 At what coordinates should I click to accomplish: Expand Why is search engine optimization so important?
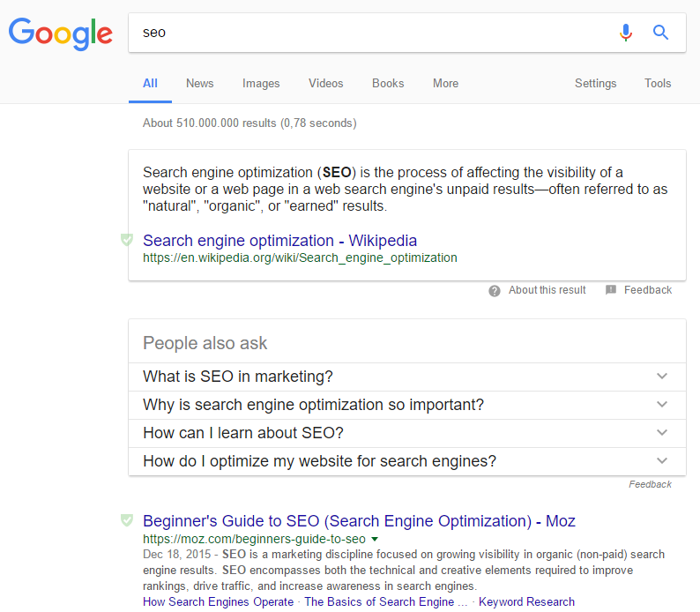(407, 405)
